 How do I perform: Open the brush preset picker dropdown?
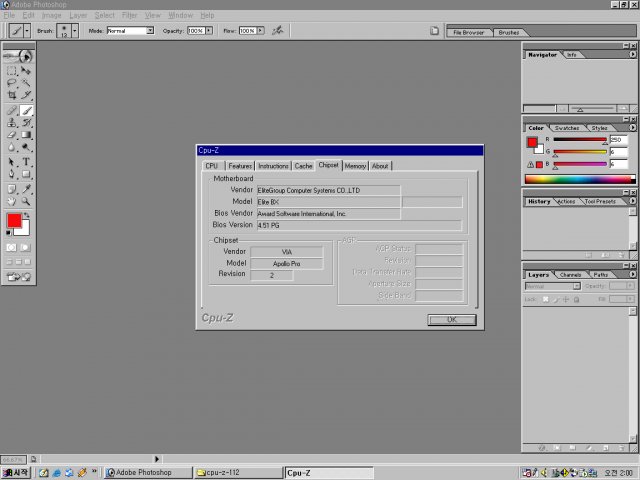(75, 31)
